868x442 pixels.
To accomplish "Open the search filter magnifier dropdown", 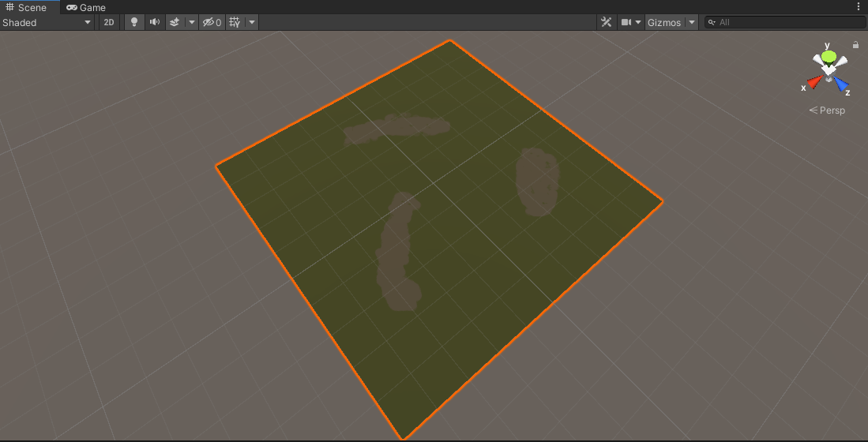I will [712, 22].
